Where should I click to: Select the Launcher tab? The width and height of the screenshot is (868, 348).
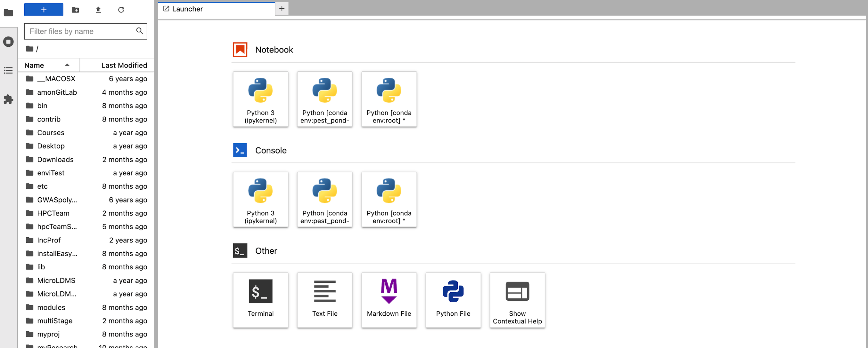[x=217, y=9]
